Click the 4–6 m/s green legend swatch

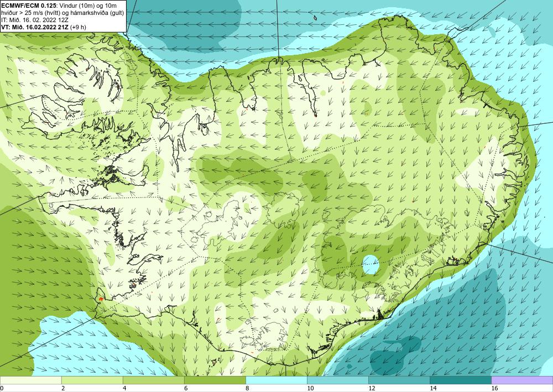pos(153,380)
